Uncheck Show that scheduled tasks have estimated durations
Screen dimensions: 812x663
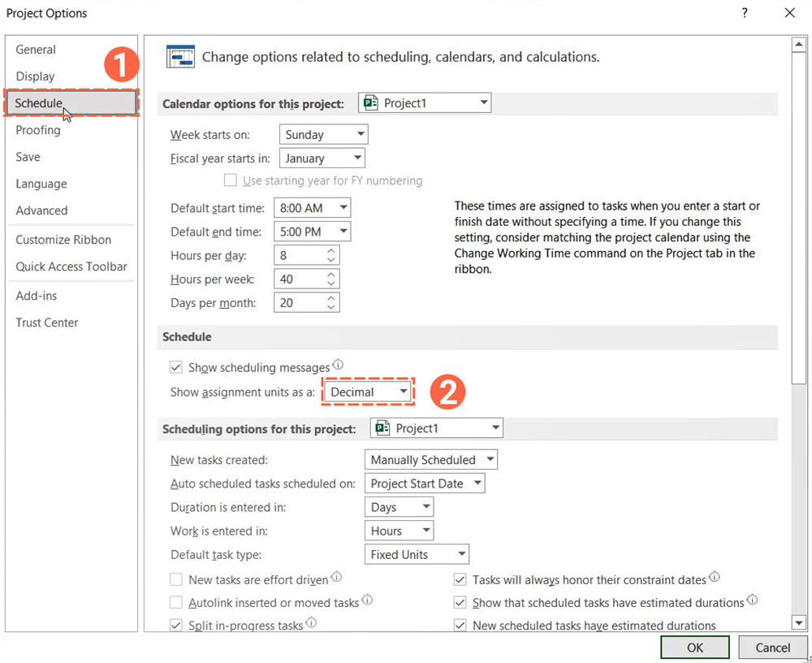(x=460, y=602)
